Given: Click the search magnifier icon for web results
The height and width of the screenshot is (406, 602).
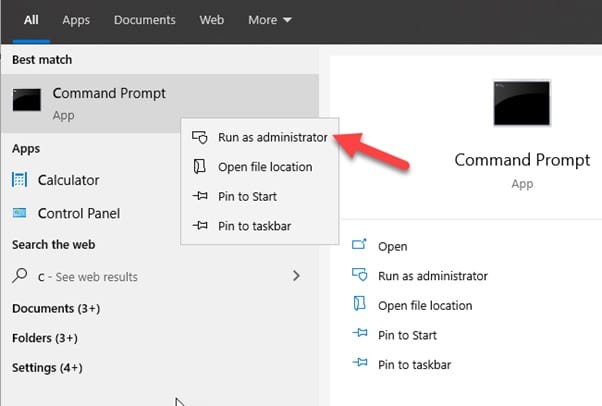Looking at the screenshot, I should tap(19, 275).
